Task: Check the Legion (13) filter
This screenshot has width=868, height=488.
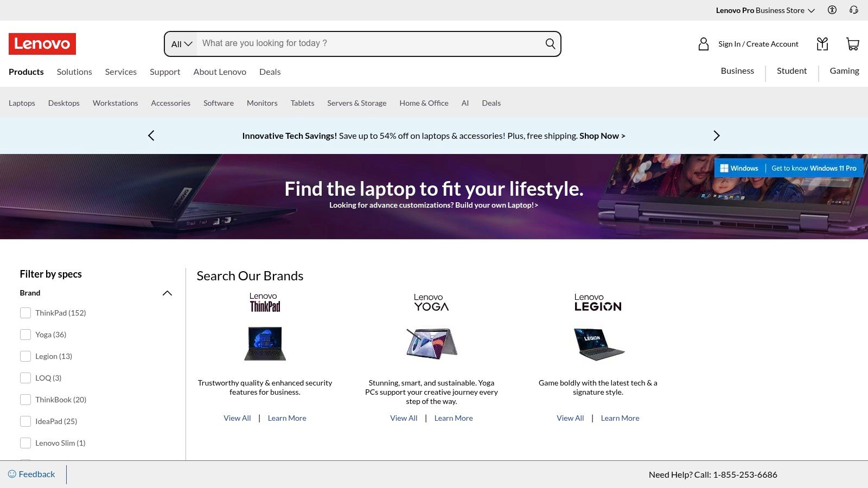Action: [25, 356]
